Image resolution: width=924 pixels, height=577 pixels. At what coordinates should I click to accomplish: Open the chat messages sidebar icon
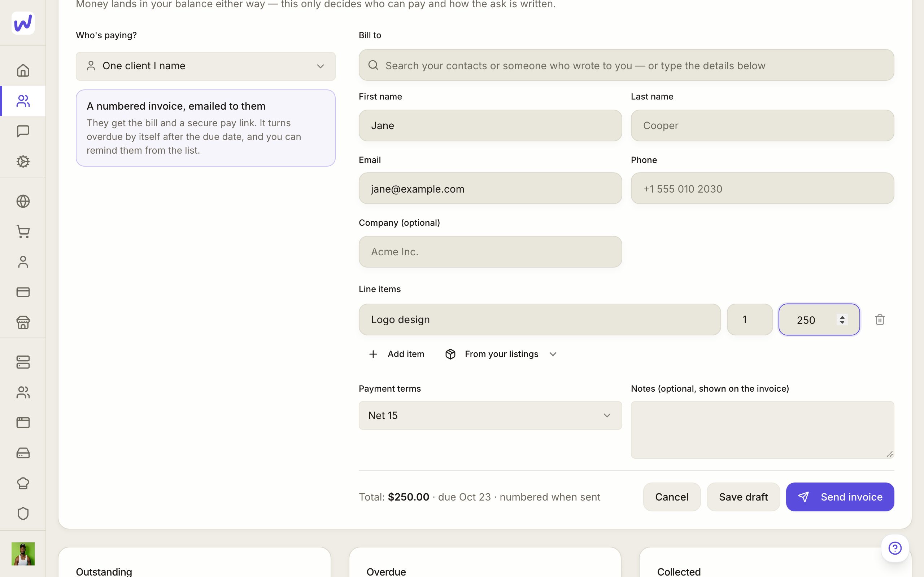tap(23, 131)
